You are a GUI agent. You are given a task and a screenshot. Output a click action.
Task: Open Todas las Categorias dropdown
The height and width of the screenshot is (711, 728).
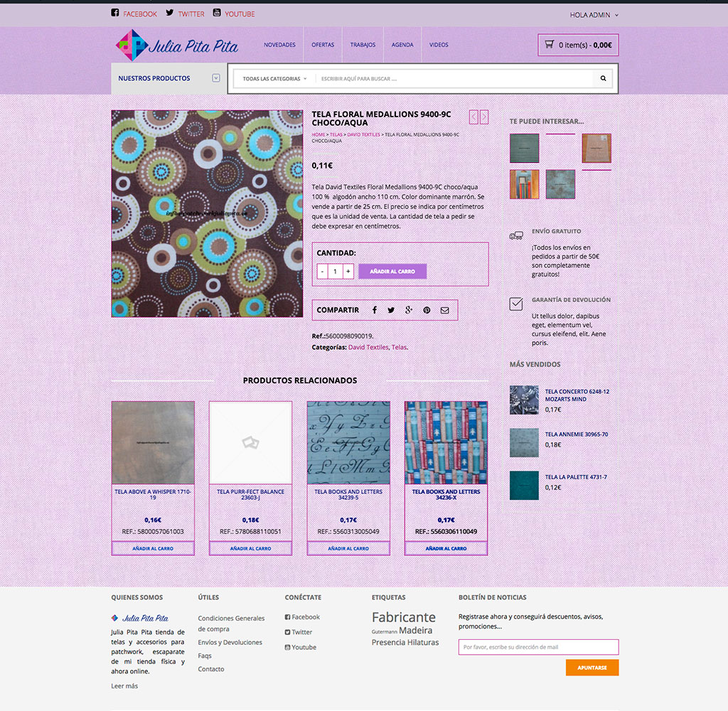coord(274,79)
